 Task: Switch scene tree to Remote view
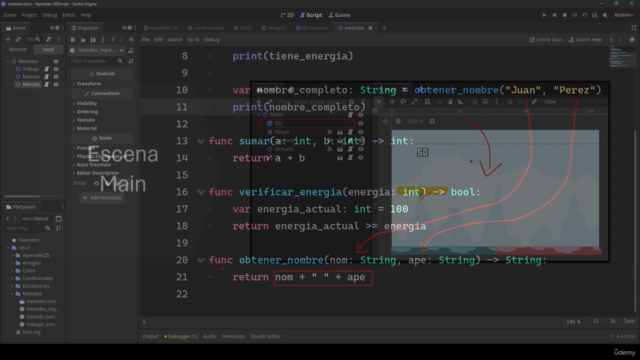(18, 49)
